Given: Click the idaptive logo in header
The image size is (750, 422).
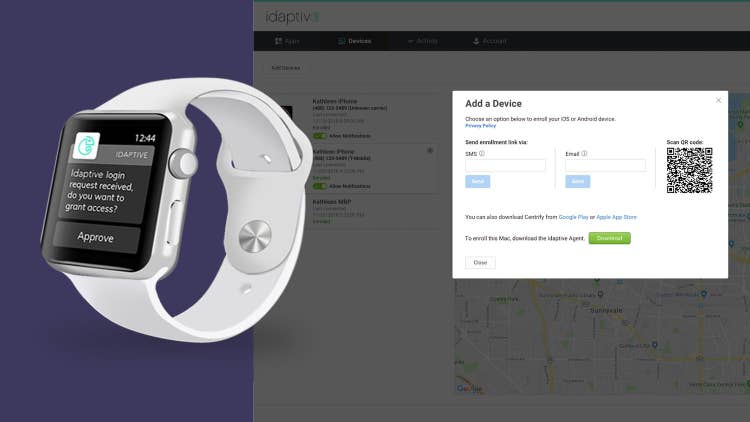Looking at the screenshot, I should tap(292, 17).
